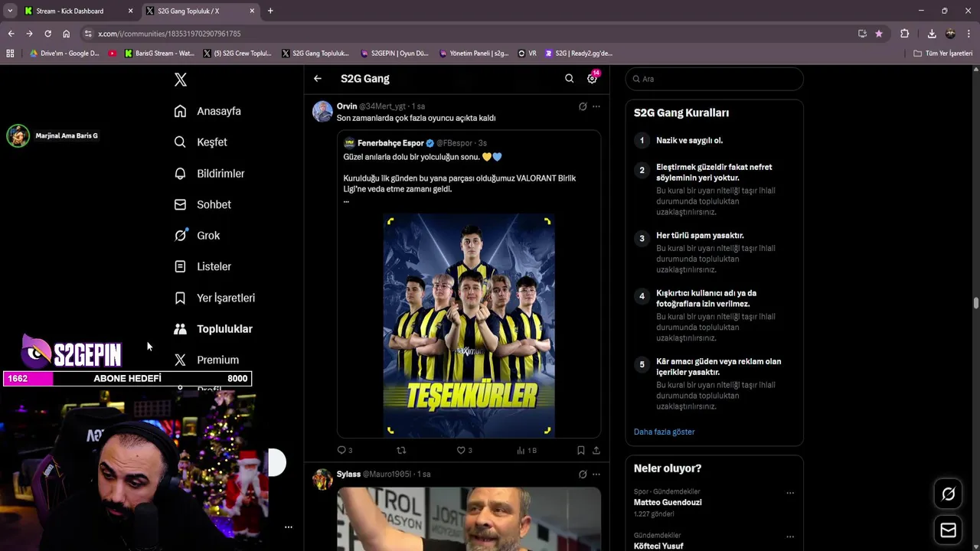
Task: Open more options on Orvin's post
Action: [x=596, y=106]
